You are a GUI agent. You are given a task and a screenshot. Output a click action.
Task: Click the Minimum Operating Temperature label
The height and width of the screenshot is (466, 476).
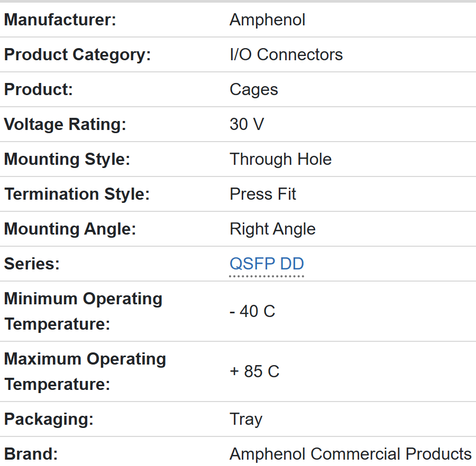click(x=83, y=311)
